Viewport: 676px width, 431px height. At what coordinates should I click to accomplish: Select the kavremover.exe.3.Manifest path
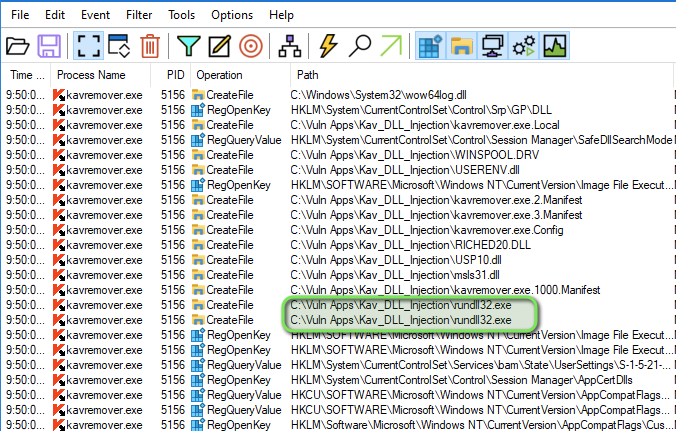tap(436, 215)
